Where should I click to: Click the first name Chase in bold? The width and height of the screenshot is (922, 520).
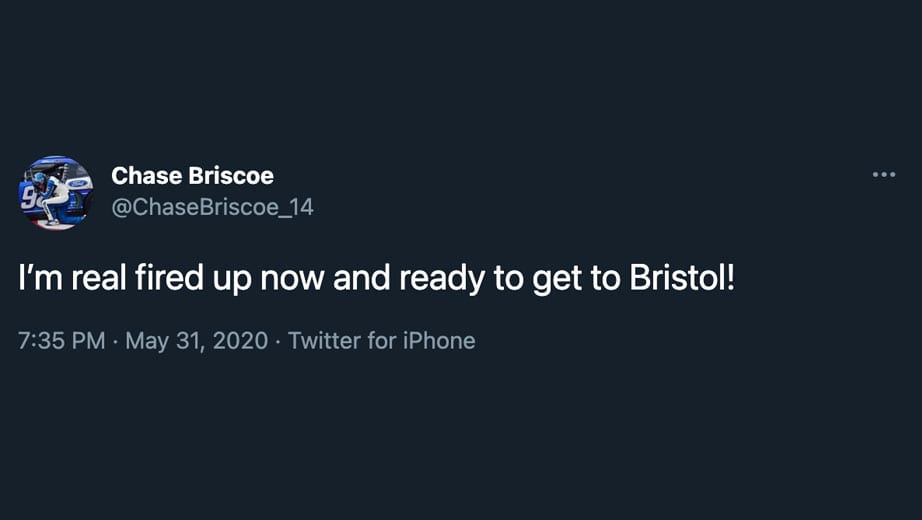tap(147, 175)
